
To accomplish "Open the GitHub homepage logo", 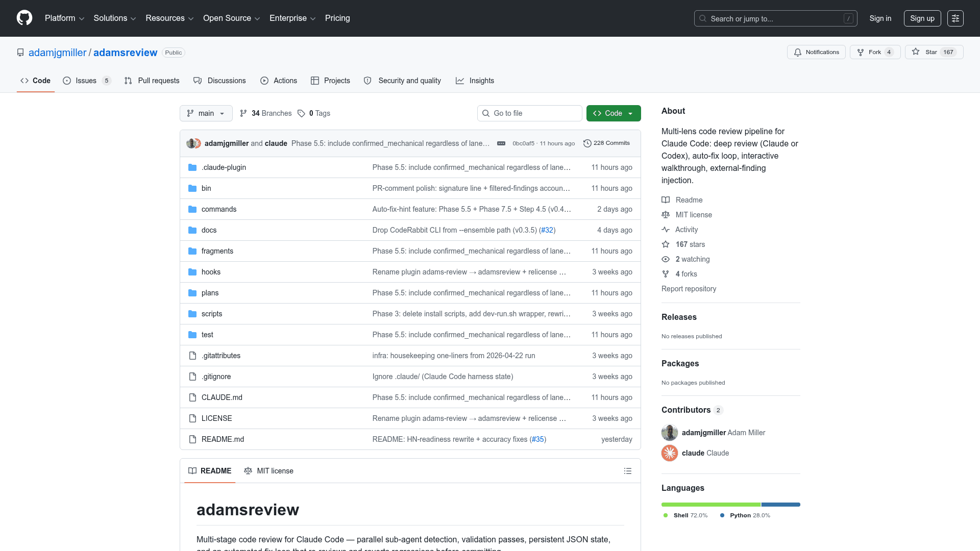I will click(x=24, y=18).
